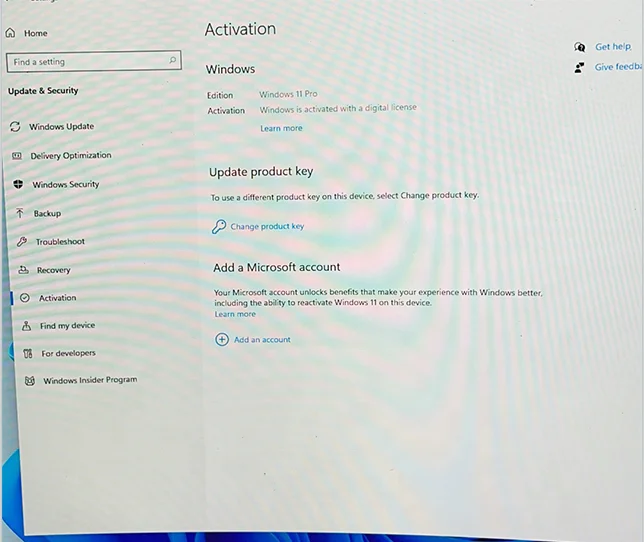Viewport: 644px width, 542px height.
Task: Click the 'To use a different product key' text
Action: coord(345,196)
